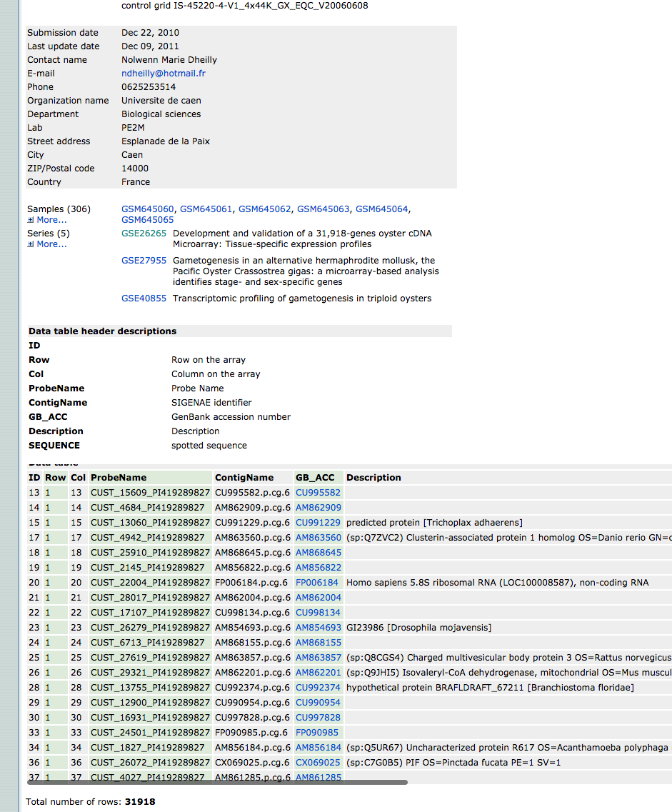Select the Description column header
This screenshot has width=672, height=812.
click(373, 478)
